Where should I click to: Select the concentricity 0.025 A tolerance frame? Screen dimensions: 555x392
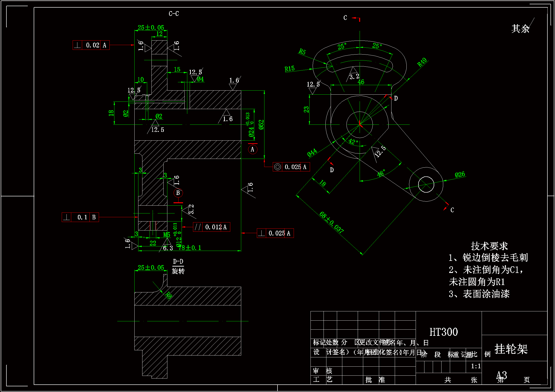coord(291,167)
